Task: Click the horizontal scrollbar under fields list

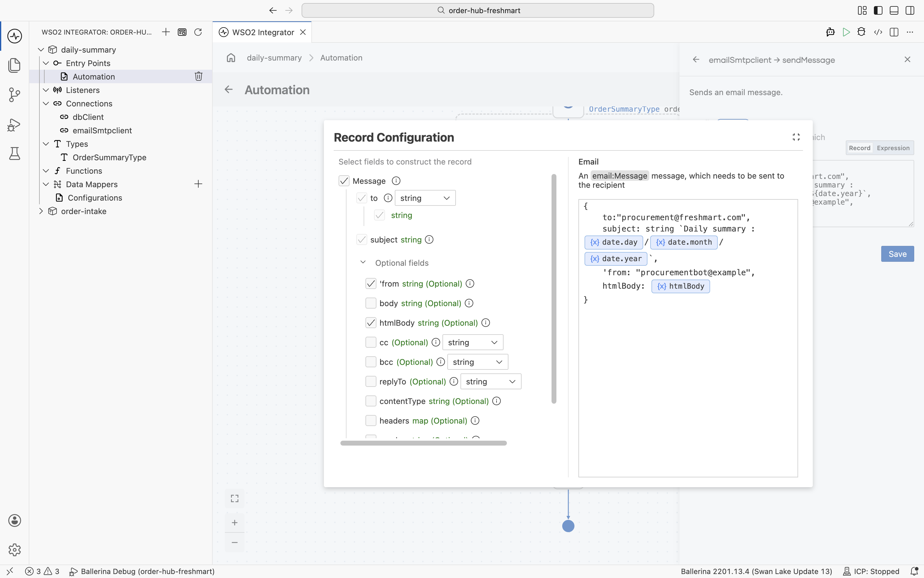Action: pyautogui.click(x=424, y=443)
